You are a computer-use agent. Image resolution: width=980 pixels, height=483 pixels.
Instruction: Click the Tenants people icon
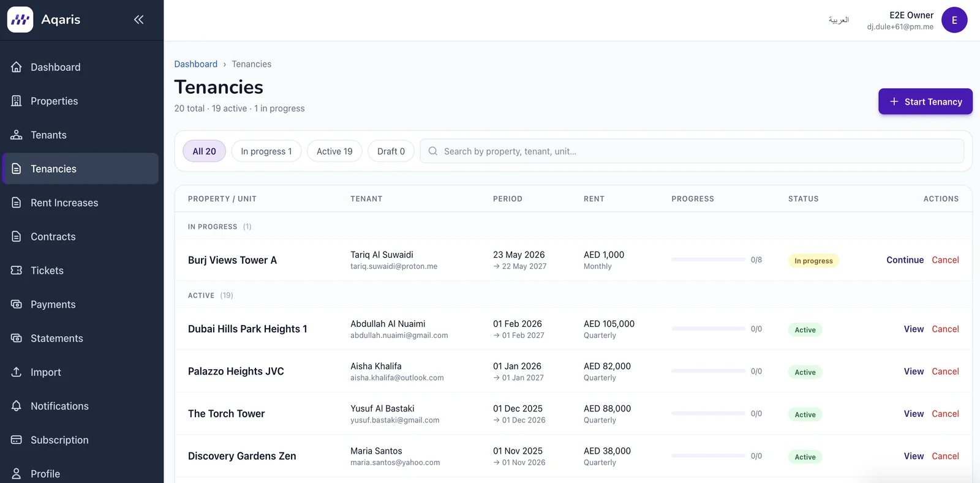tap(17, 135)
